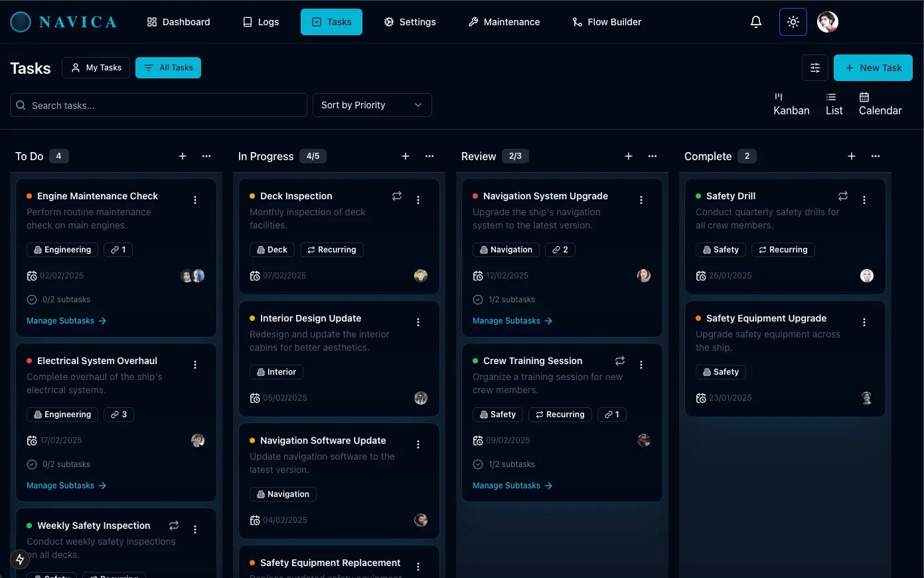Open the Sort by Priority dropdown
924x578 pixels.
click(372, 105)
